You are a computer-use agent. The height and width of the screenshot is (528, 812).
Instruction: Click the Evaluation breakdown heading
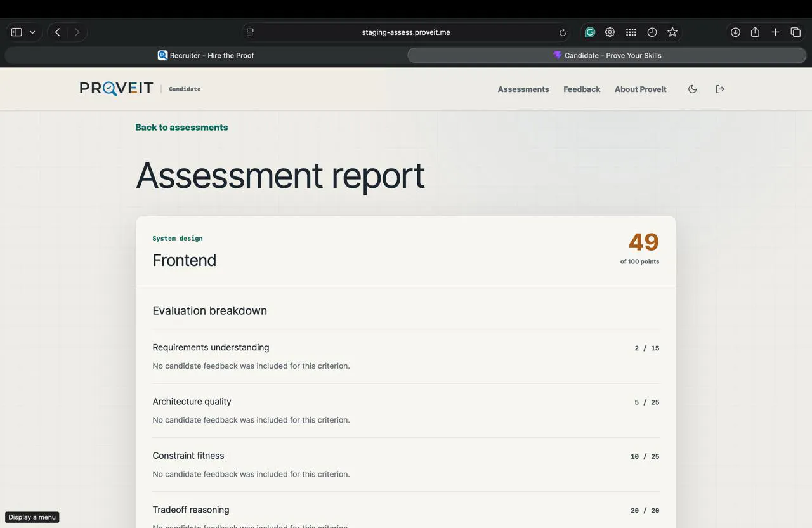tap(209, 310)
